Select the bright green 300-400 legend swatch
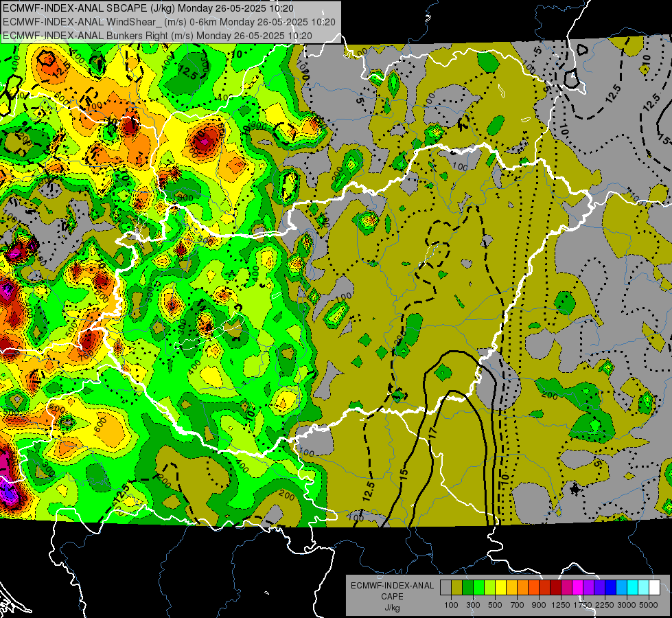 click(478, 588)
